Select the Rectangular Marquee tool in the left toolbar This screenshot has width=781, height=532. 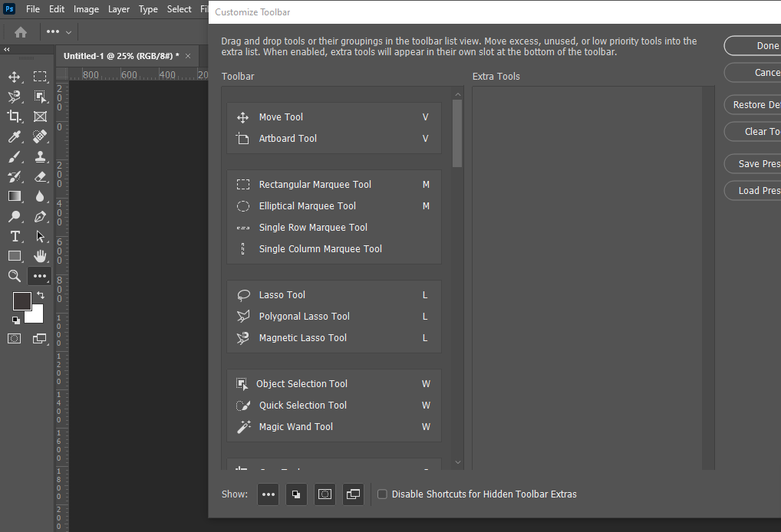(x=41, y=77)
